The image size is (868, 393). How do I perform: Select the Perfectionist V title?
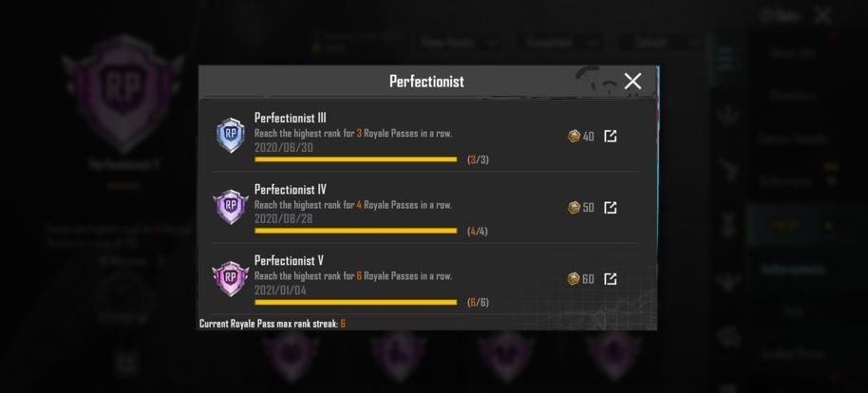pos(290,260)
